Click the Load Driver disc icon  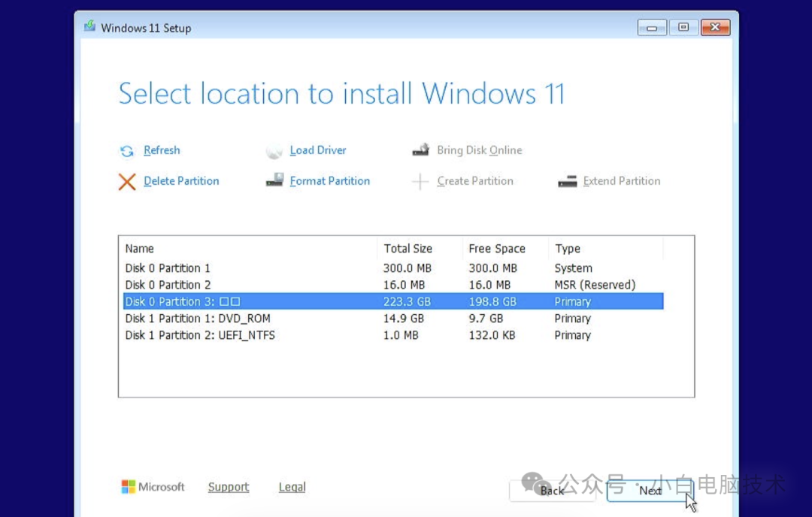[274, 151]
